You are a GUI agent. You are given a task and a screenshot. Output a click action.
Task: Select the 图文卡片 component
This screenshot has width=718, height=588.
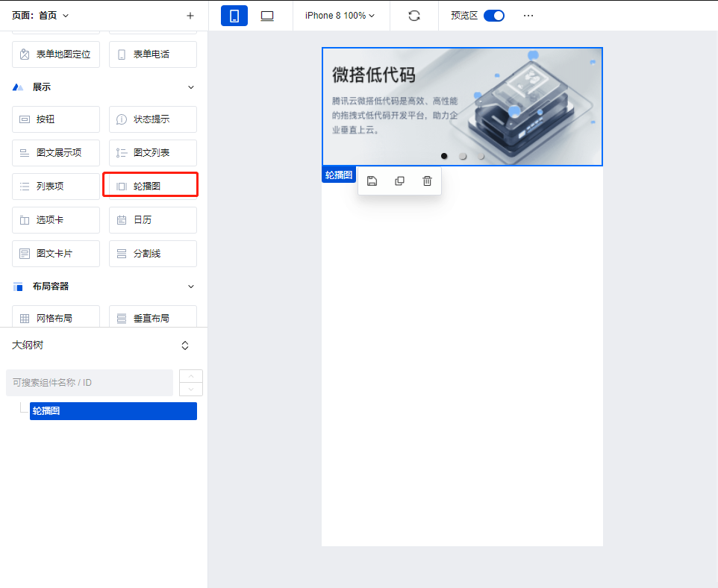coord(56,254)
